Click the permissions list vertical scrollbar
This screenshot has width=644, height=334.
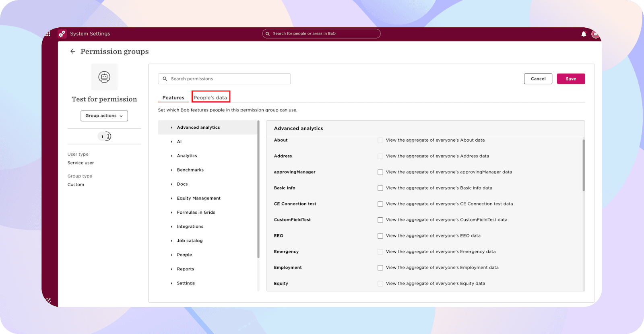pos(583,165)
